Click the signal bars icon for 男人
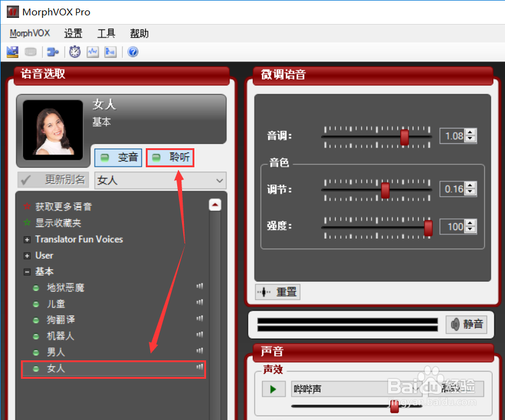 tap(200, 351)
